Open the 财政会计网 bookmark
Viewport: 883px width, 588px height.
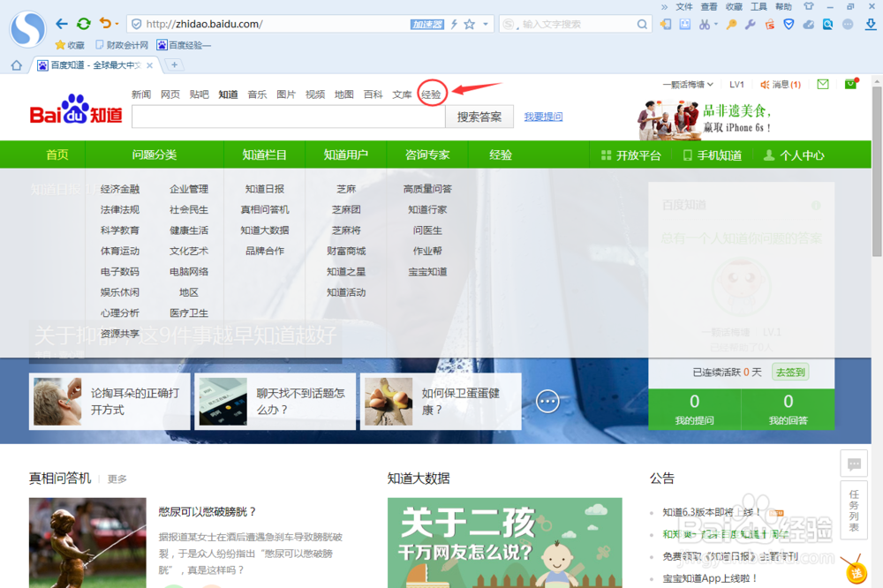pyautogui.click(x=122, y=45)
